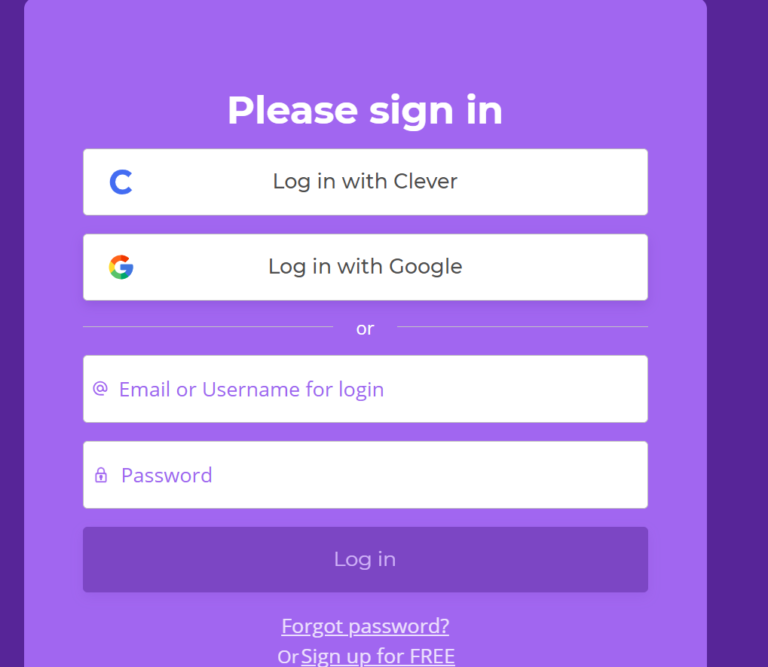This screenshot has height=667, width=768.
Task: Click the 'Or' text before Sign up link
Action: [288, 657]
